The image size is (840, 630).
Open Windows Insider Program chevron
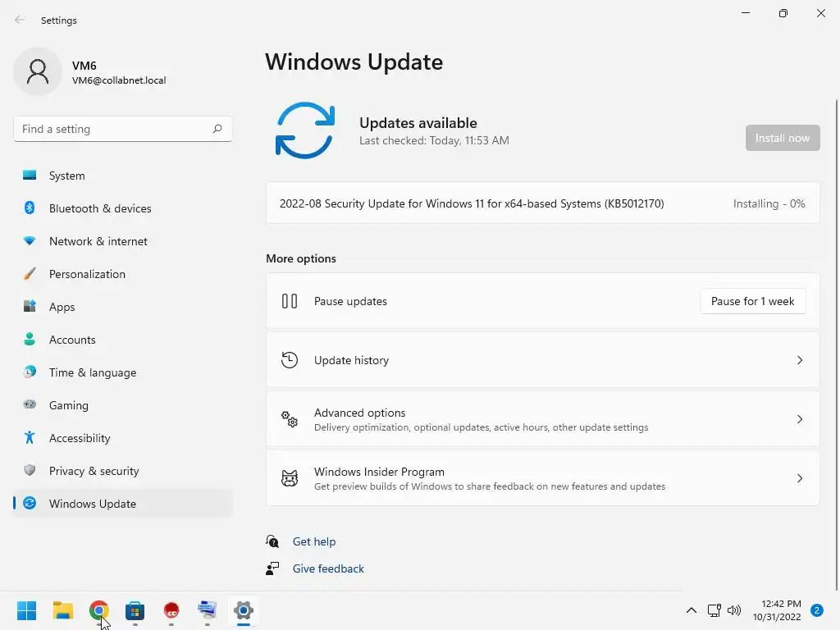coord(799,478)
